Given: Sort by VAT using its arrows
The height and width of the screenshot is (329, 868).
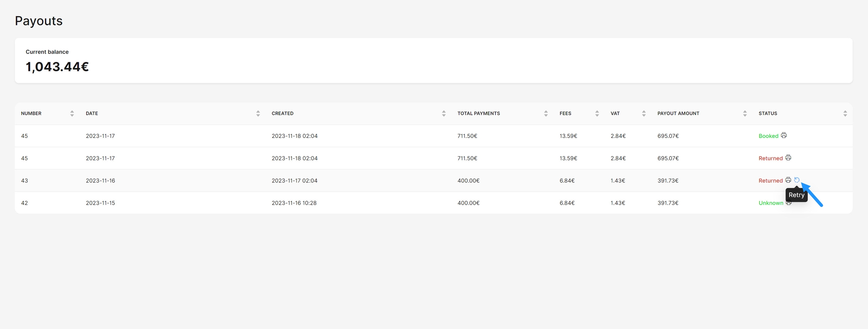Looking at the screenshot, I should pyautogui.click(x=644, y=113).
